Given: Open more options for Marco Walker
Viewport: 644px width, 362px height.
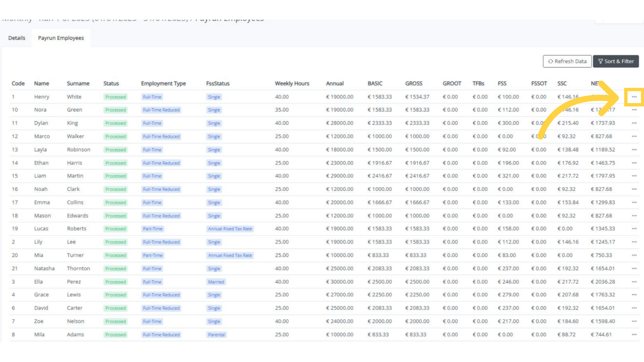Looking at the screenshot, I should [634, 136].
